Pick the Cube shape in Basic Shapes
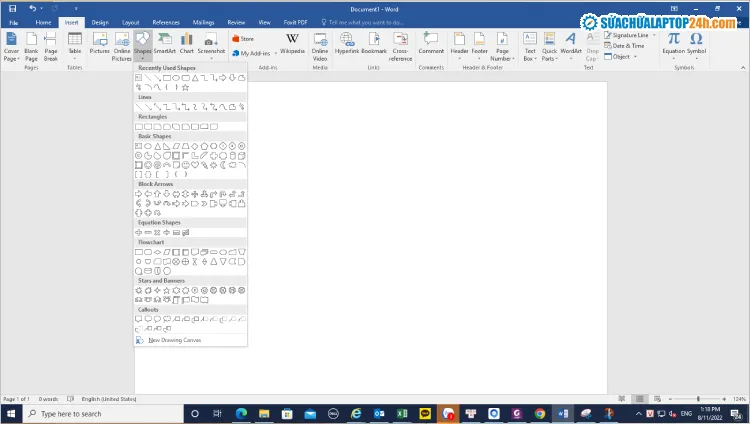The width and height of the screenshot is (750, 424). (242, 156)
